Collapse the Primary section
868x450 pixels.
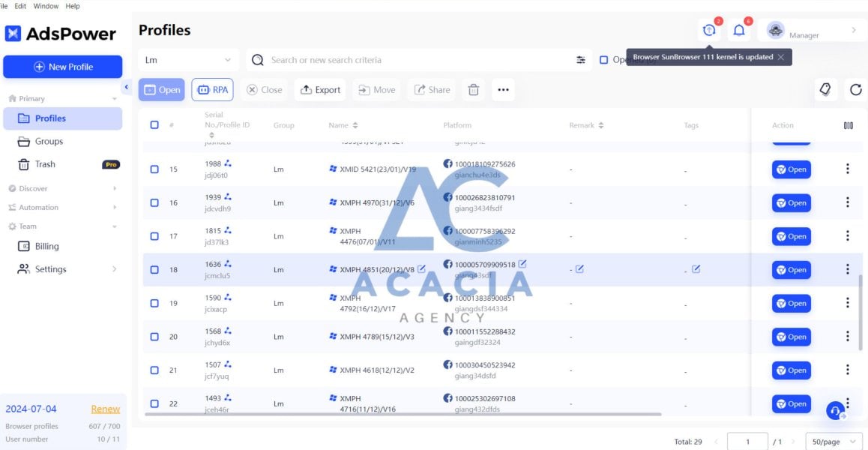point(115,99)
